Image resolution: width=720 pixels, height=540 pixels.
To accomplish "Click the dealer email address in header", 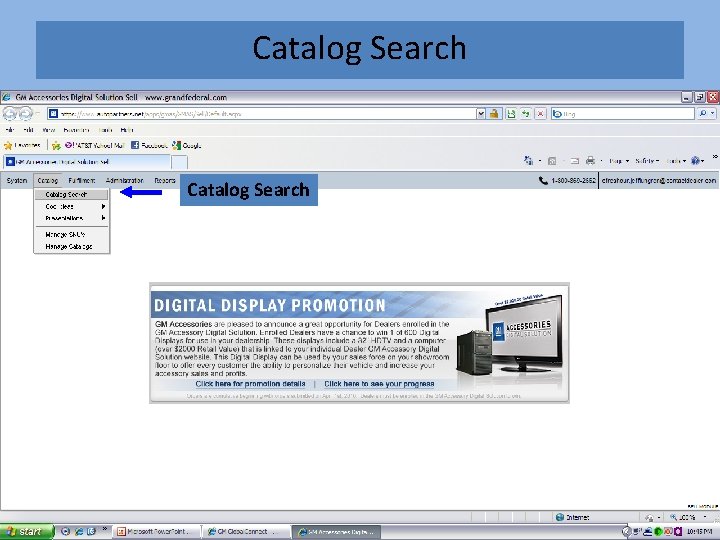I will tap(659, 180).
